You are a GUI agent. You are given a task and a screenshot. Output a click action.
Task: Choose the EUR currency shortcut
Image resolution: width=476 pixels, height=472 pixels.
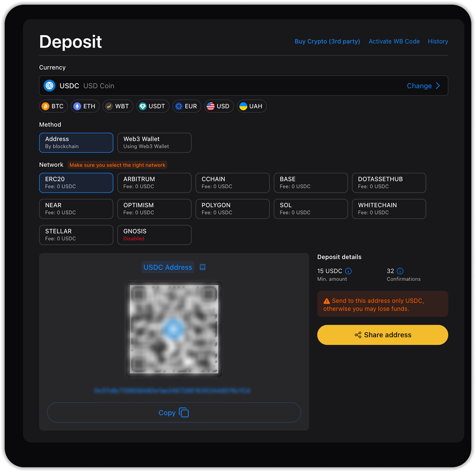(187, 106)
